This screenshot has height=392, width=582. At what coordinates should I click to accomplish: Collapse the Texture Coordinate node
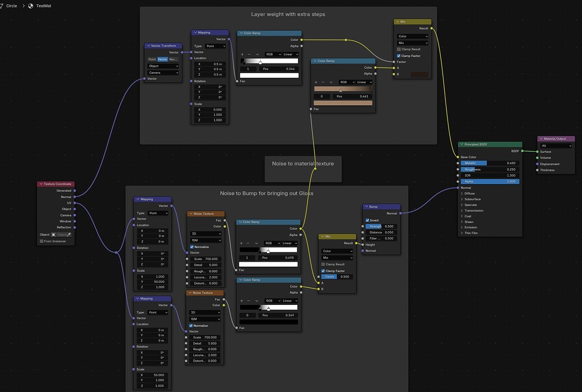coord(41,184)
